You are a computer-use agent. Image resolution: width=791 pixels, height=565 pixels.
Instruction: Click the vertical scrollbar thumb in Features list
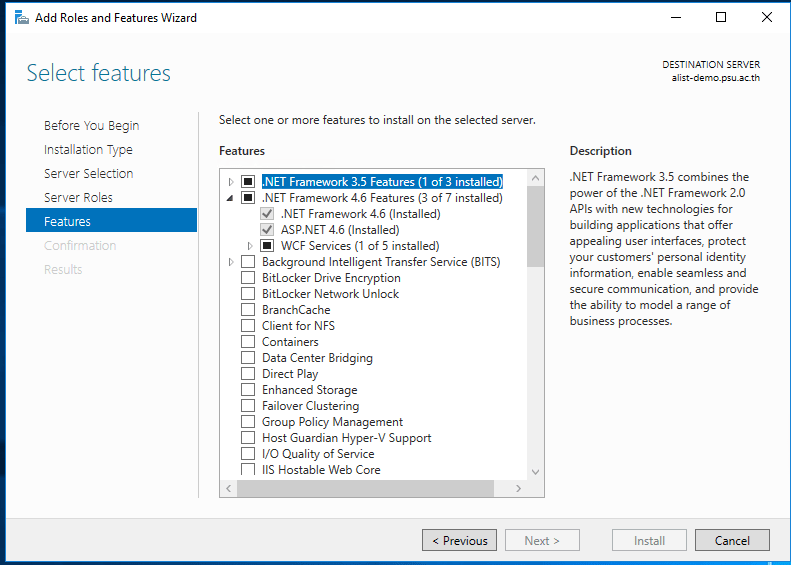click(x=535, y=227)
